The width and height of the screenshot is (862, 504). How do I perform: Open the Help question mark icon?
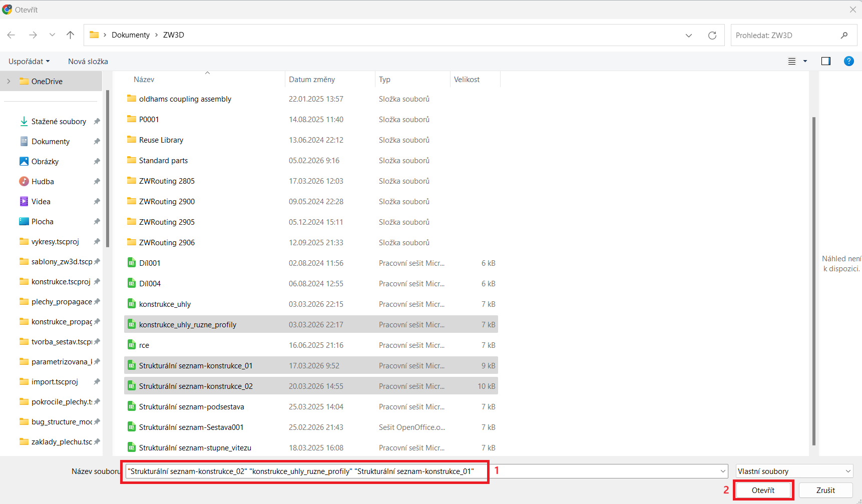point(848,61)
